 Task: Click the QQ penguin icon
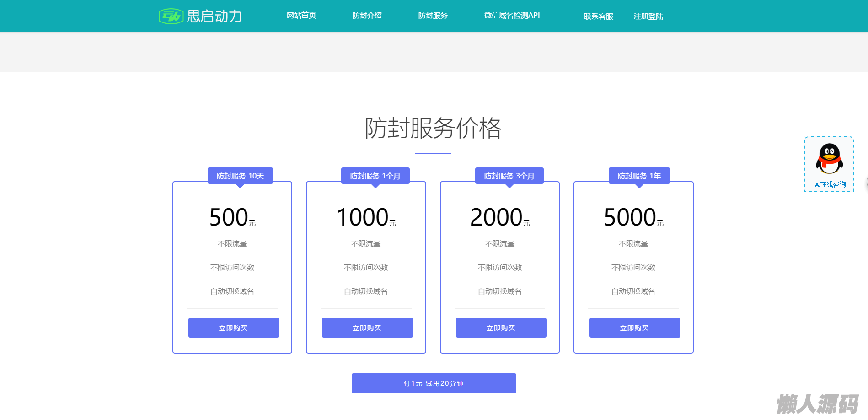[x=829, y=159]
